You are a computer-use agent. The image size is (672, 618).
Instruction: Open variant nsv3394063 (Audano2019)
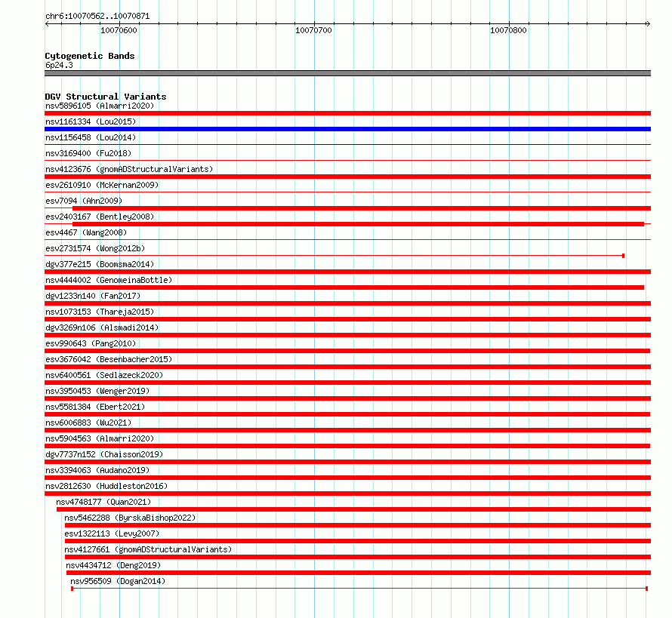point(97,470)
